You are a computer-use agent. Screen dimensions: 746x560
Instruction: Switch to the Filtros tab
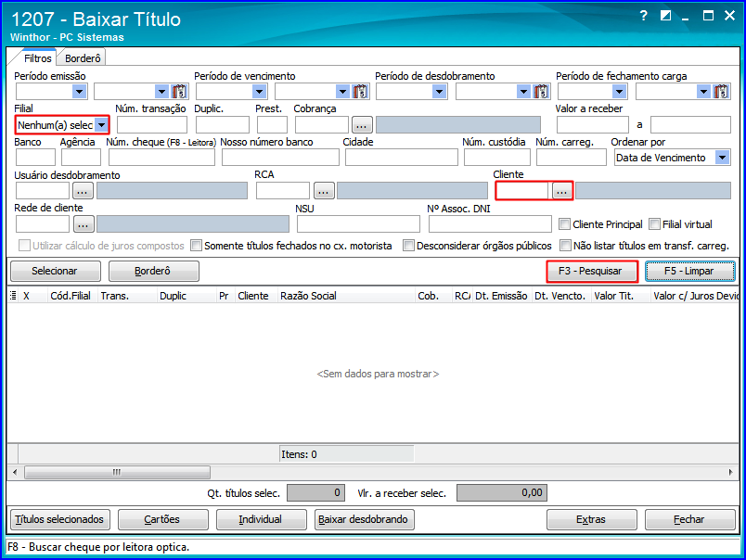click(x=38, y=58)
